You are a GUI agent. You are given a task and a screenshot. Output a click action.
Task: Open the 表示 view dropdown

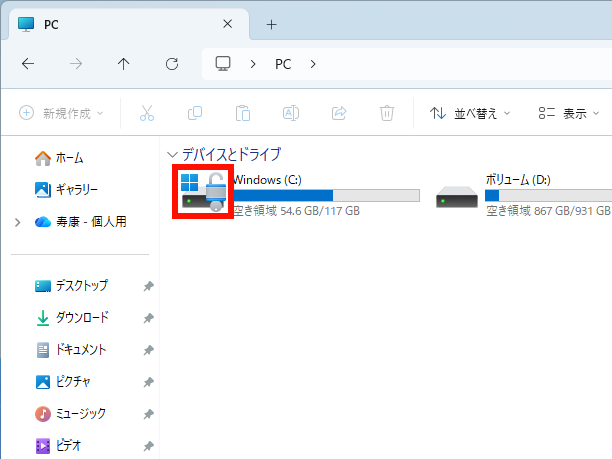[x=568, y=114]
